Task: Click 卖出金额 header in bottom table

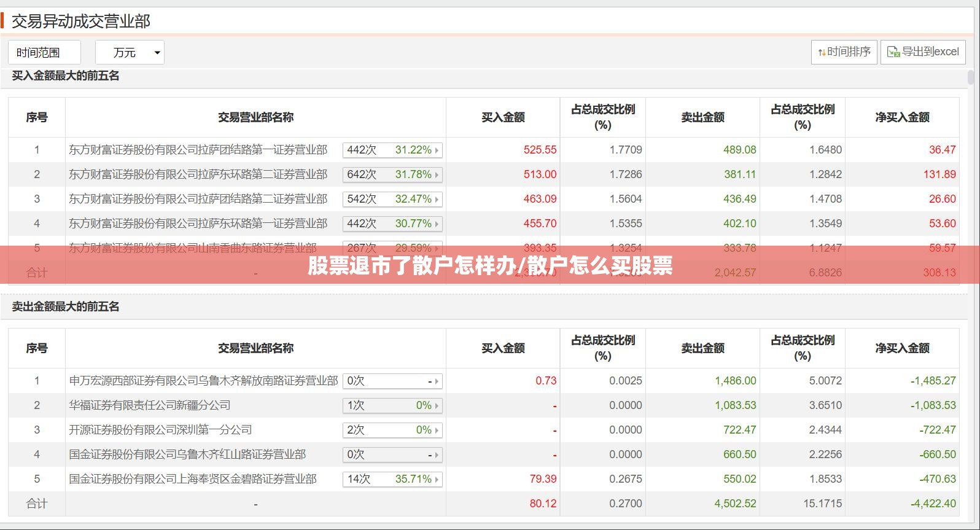Action: pyautogui.click(x=703, y=348)
